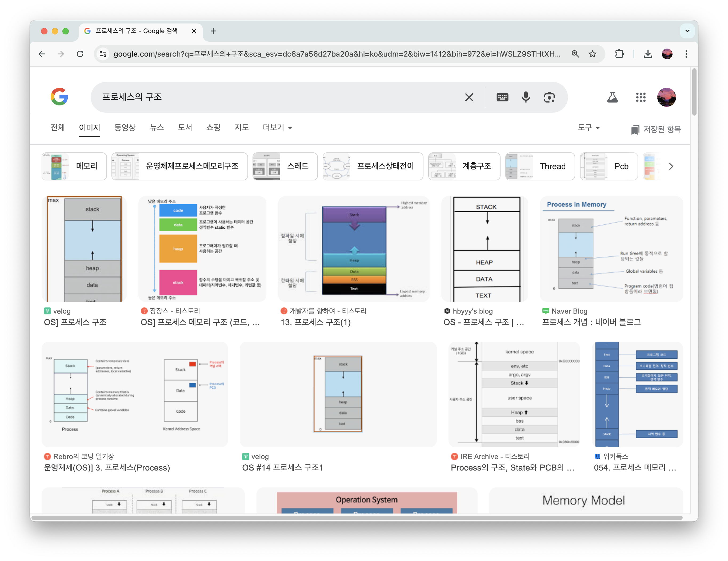Click the on-screen keyboard input icon
728x561 pixels.
502,97
